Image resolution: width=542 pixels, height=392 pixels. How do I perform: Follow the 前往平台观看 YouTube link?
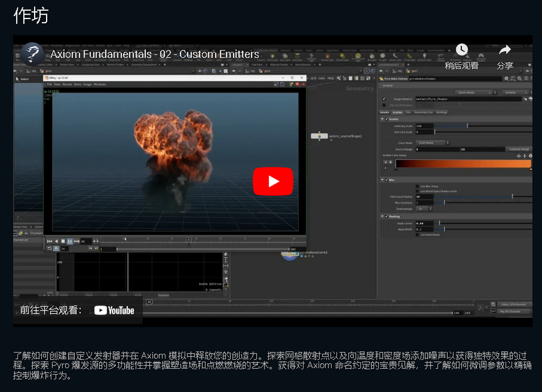tap(78, 310)
